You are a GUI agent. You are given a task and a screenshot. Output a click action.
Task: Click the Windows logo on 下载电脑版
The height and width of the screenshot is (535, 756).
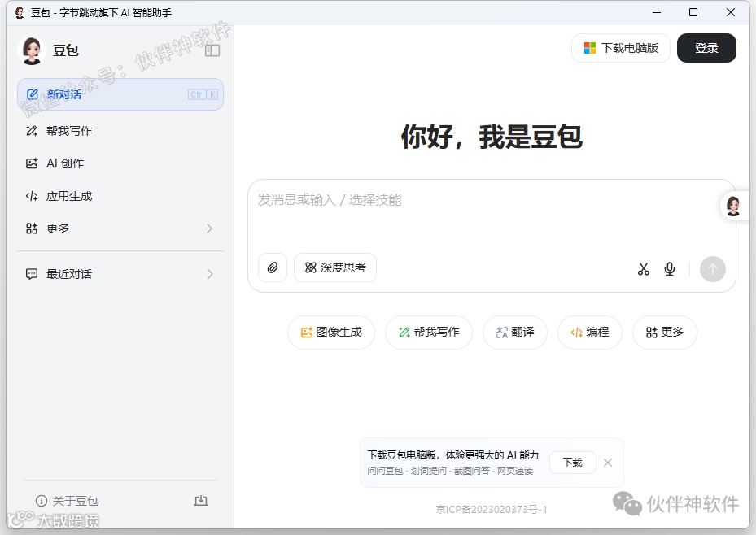(x=590, y=48)
